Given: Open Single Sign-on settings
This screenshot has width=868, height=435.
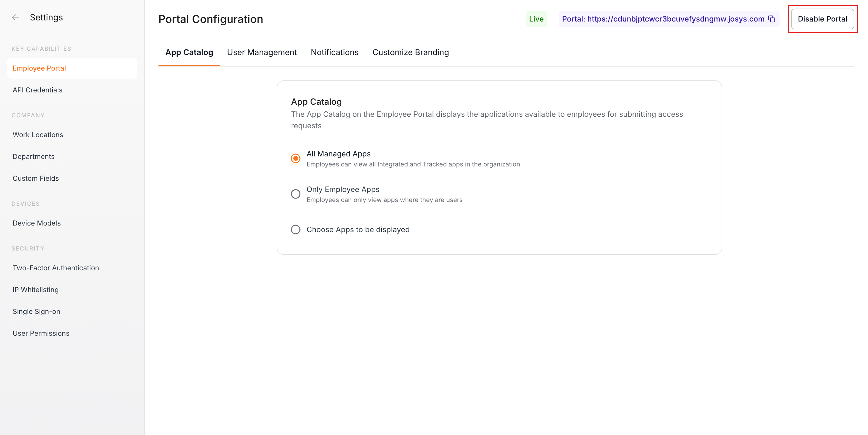Looking at the screenshot, I should tap(36, 312).
